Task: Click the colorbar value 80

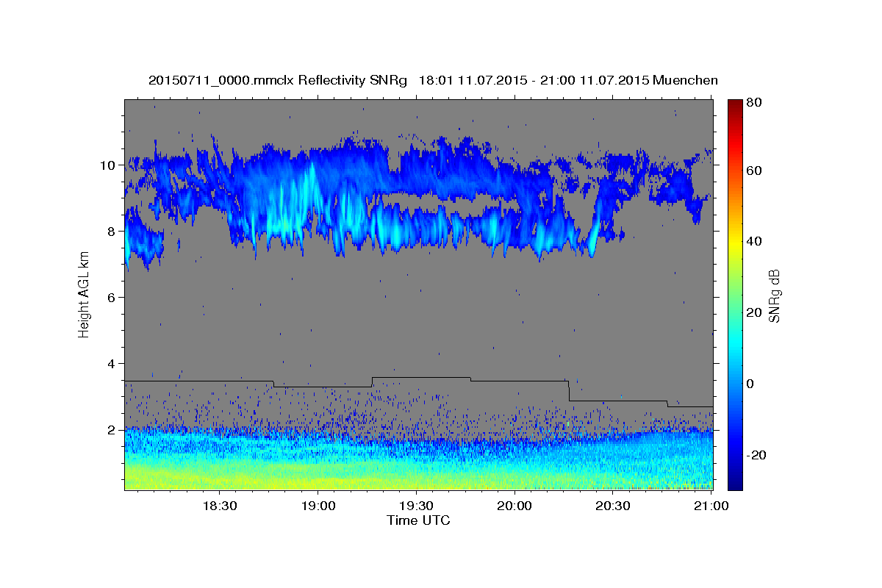Action: tap(755, 103)
